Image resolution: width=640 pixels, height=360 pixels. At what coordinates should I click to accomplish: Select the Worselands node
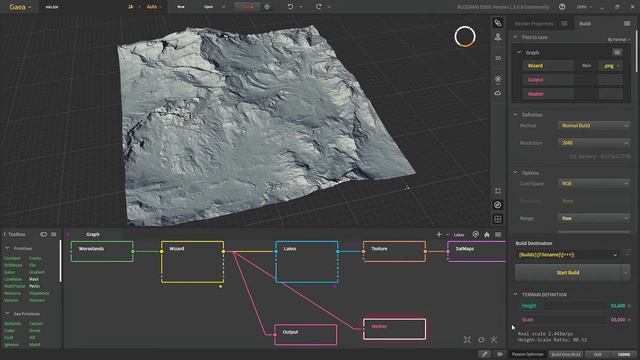pyautogui.click(x=102, y=251)
